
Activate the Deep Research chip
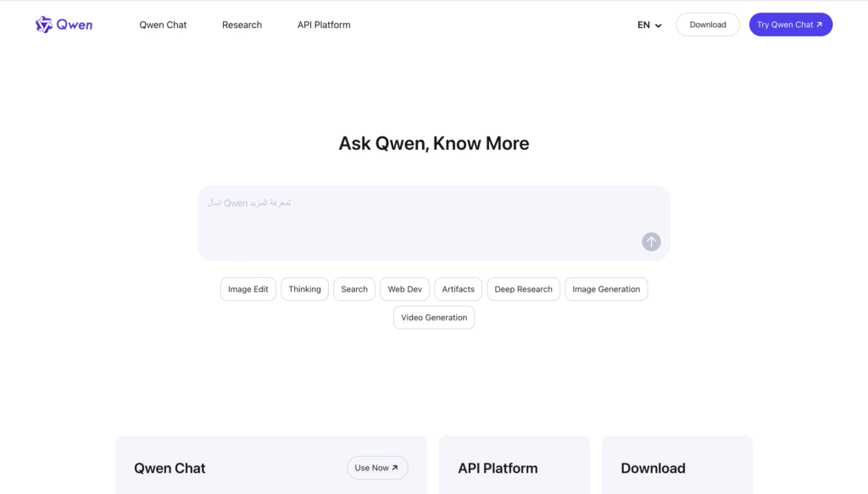523,289
